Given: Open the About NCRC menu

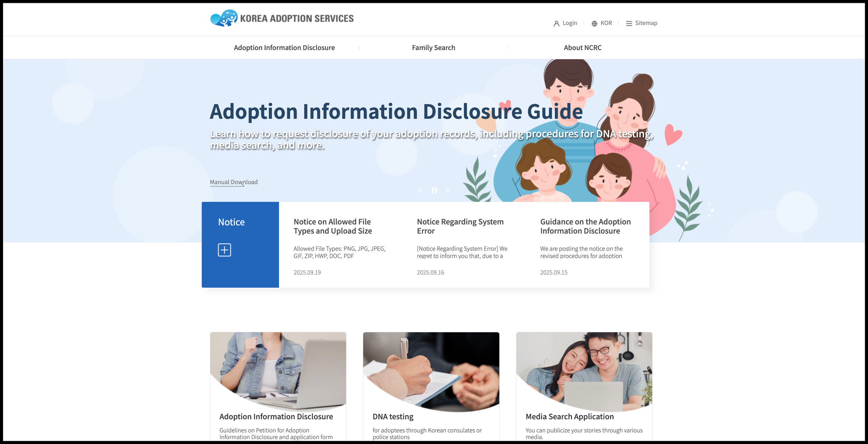Looking at the screenshot, I should coord(583,48).
